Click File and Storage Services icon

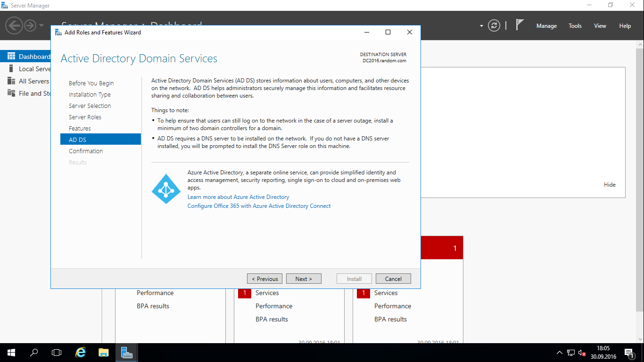pyautogui.click(x=11, y=93)
